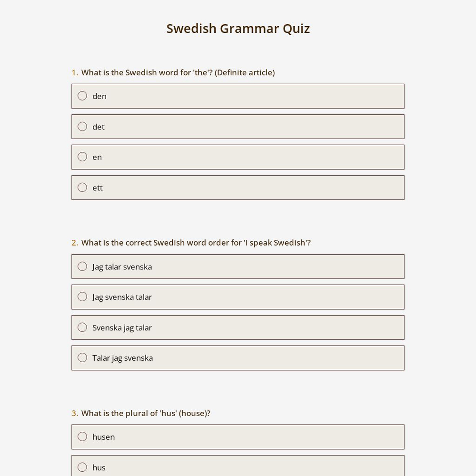Viewport: 476px width, 476px height.
Task: Select 'hus' as the plural answer
Action: point(82,467)
